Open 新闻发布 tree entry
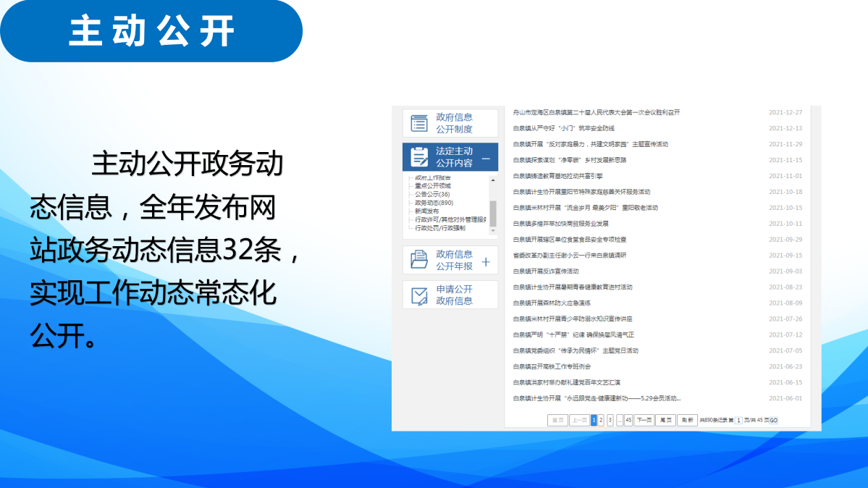The width and height of the screenshot is (868, 488). (x=427, y=211)
